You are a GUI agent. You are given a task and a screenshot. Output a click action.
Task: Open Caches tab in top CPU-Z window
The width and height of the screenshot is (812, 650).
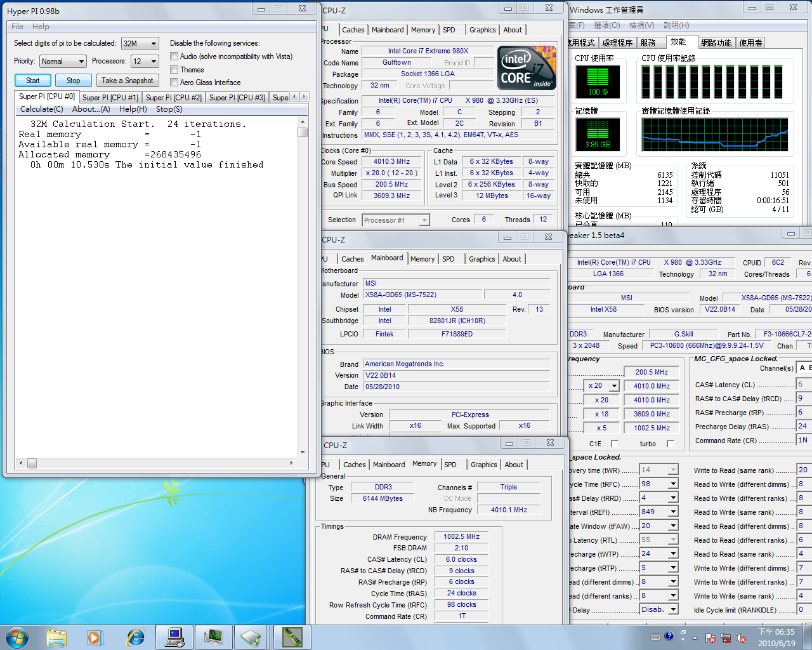click(x=353, y=30)
